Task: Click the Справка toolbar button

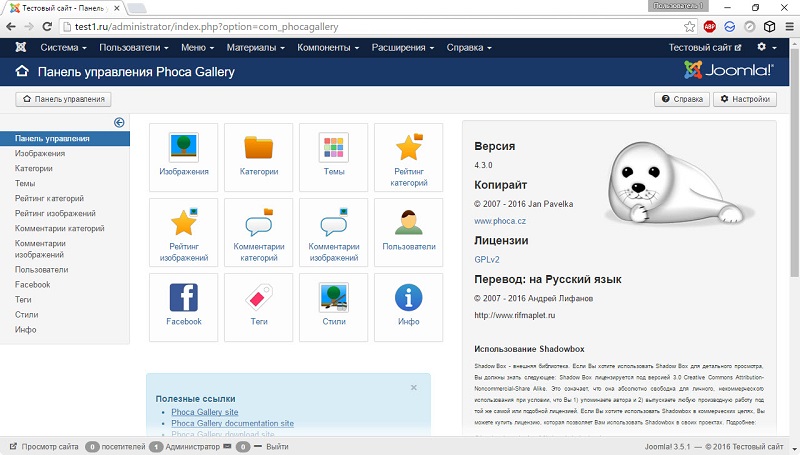Action: pyautogui.click(x=682, y=99)
